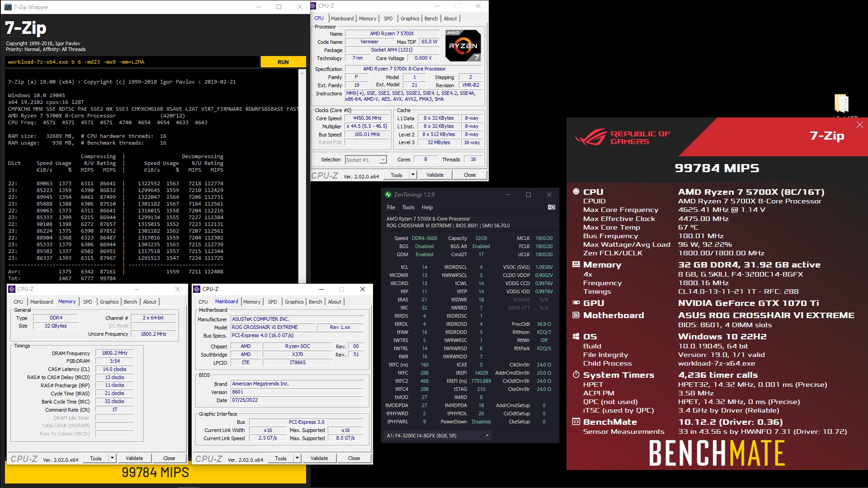This screenshot has width=868, height=488.
Task: Click Tools button in top CPU-Z window
Action: (396, 175)
